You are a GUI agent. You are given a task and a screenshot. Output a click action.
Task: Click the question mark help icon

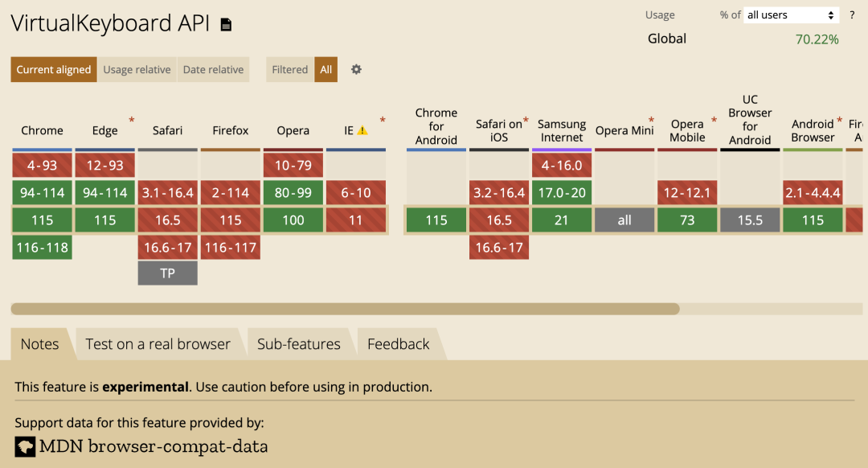(x=852, y=15)
